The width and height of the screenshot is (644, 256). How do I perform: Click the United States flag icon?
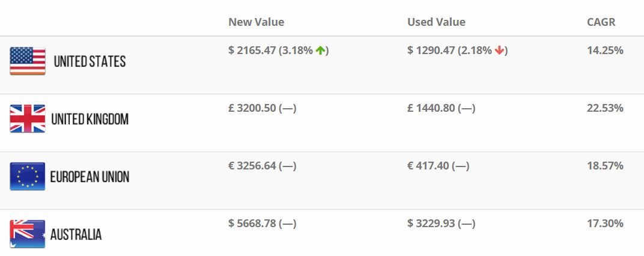pyautogui.click(x=28, y=61)
